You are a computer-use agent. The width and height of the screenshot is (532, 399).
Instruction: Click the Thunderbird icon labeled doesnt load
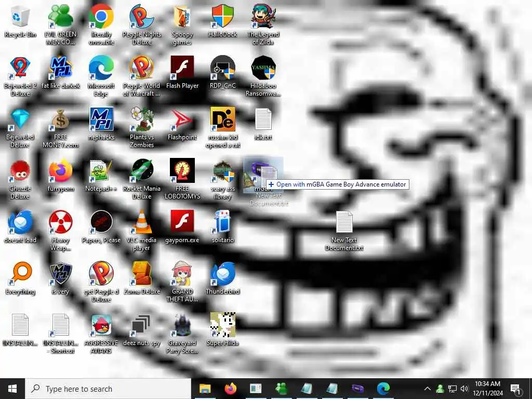click(20, 222)
